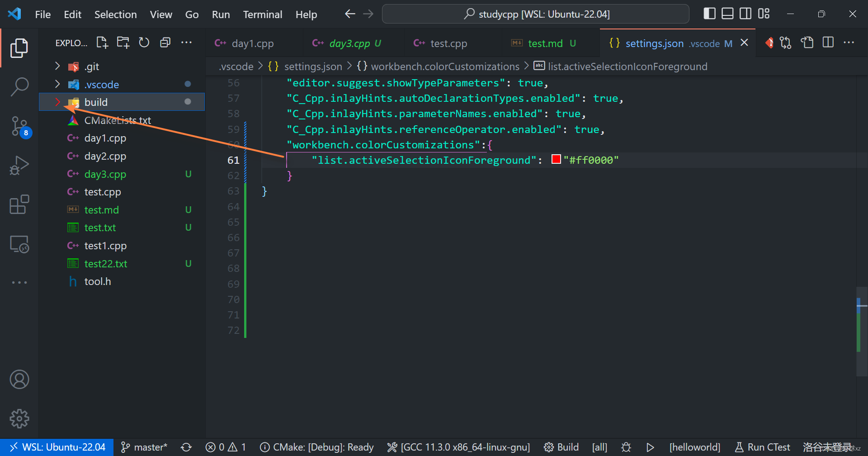Open test1.cpp from the file tree
This screenshot has width=868, height=456.
coord(122,246)
